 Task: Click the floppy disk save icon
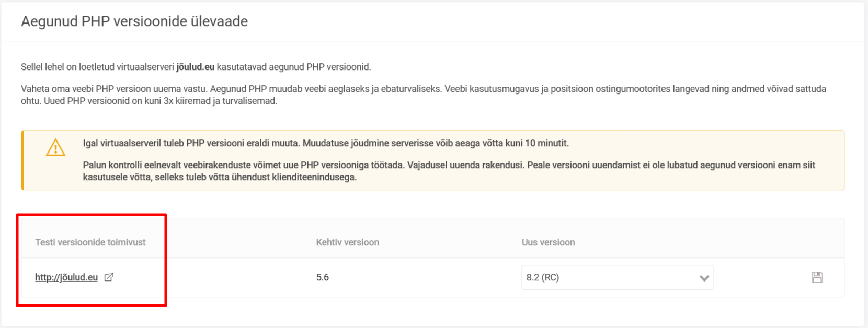817,277
